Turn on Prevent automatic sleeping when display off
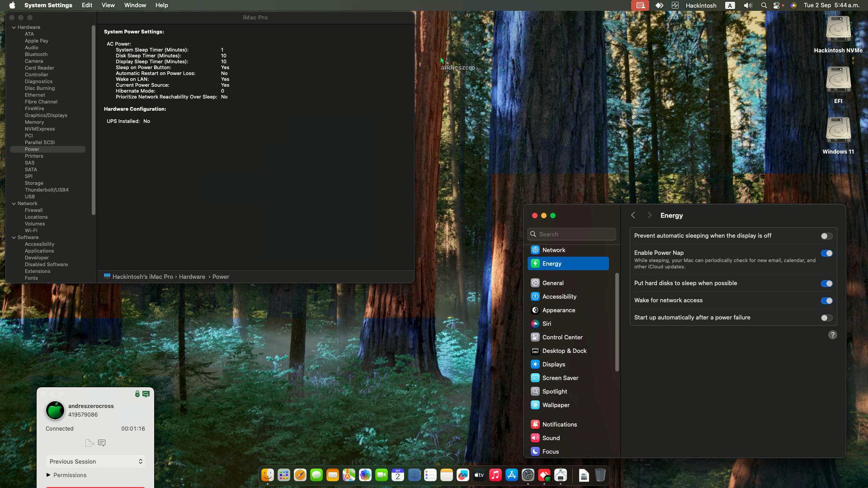 pyautogui.click(x=826, y=236)
